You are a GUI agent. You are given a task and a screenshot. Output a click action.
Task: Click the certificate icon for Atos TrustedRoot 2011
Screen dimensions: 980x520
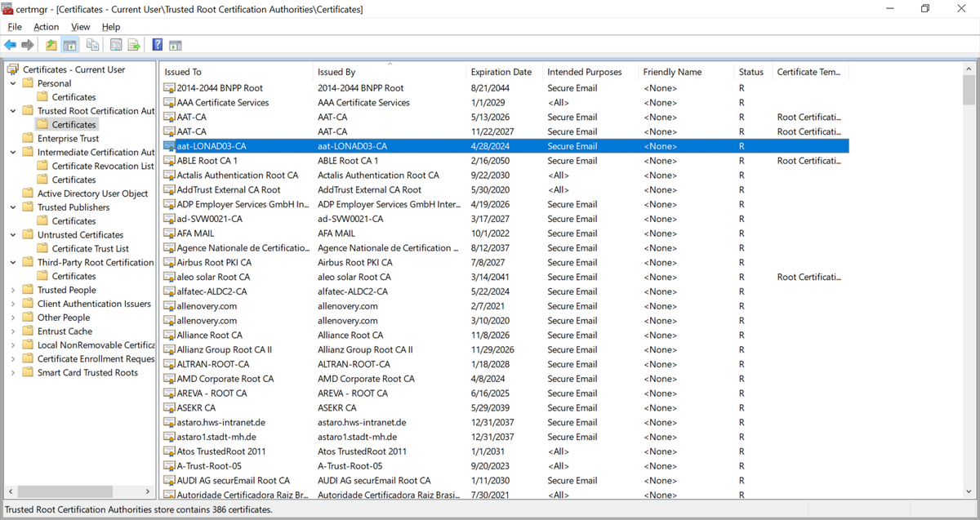point(170,451)
